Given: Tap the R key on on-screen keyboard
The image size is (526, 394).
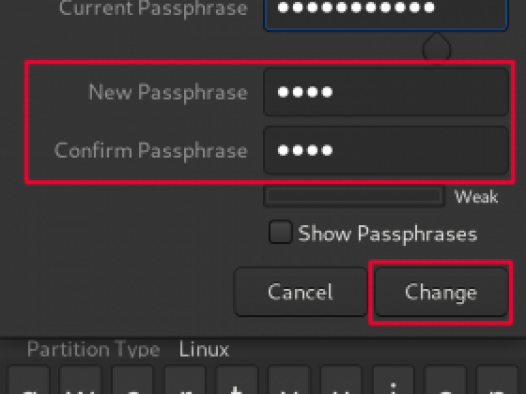Looking at the screenshot, I should 185,380.
